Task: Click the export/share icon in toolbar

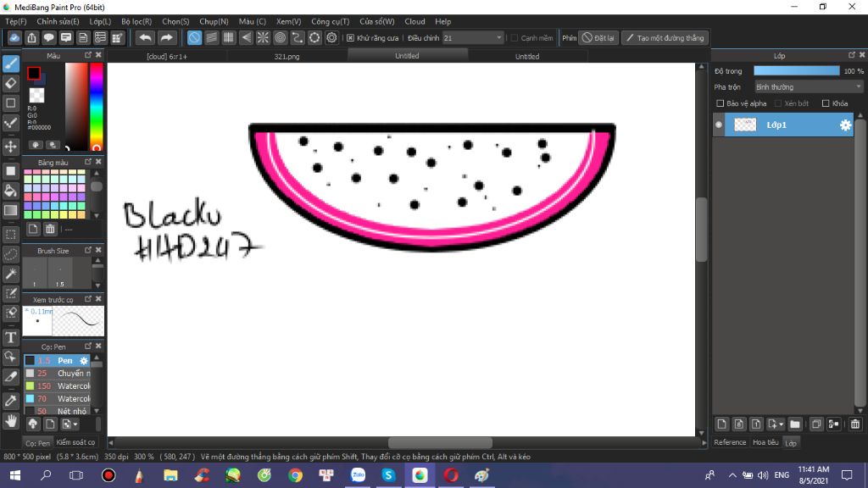Action: (x=31, y=37)
